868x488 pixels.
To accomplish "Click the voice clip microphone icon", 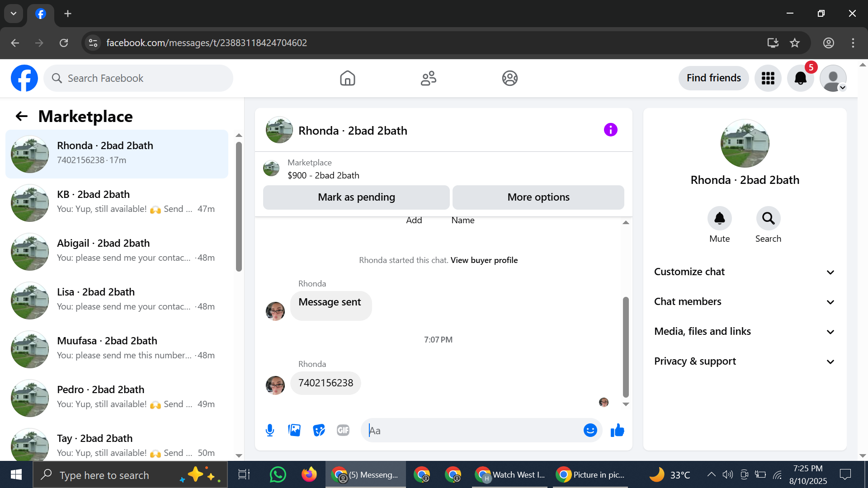I will pos(270,430).
